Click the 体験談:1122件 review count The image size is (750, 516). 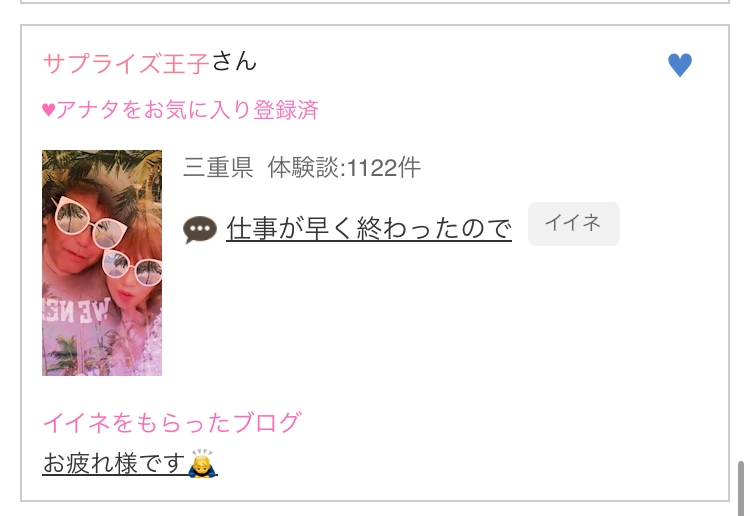344,167
